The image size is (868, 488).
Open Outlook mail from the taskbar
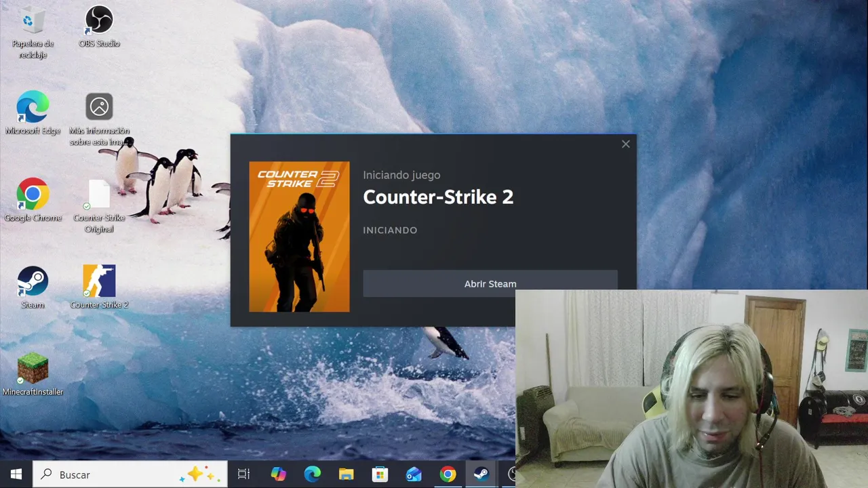point(414,474)
